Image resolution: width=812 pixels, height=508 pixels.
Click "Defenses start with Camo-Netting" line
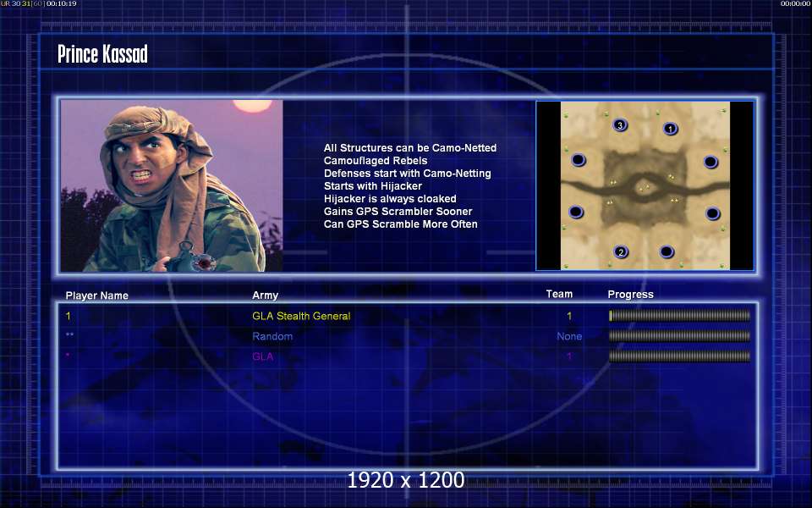coord(408,173)
